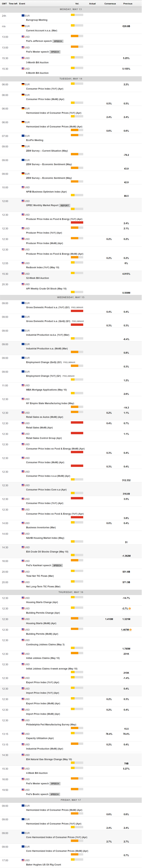Viewport: 142px width, 868px height.
Task: Open the Retail Sales Control Group (Apr) event
Action: [x=44, y=438]
